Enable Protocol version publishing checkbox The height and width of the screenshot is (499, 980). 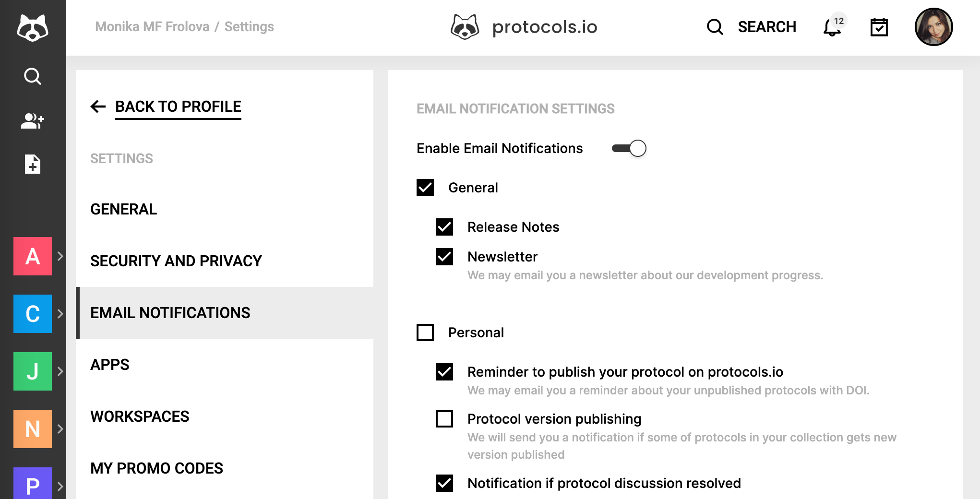444,419
